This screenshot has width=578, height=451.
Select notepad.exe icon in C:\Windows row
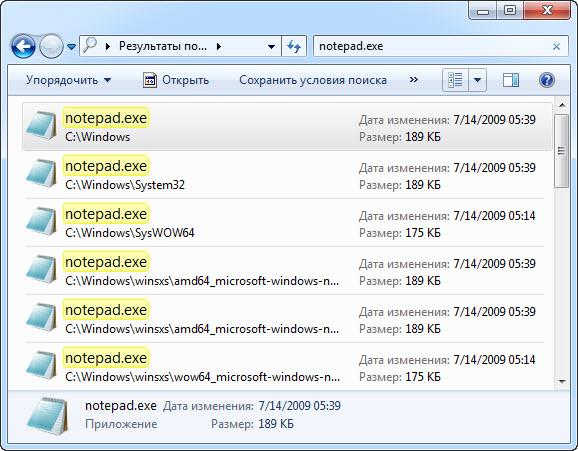coord(42,125)
